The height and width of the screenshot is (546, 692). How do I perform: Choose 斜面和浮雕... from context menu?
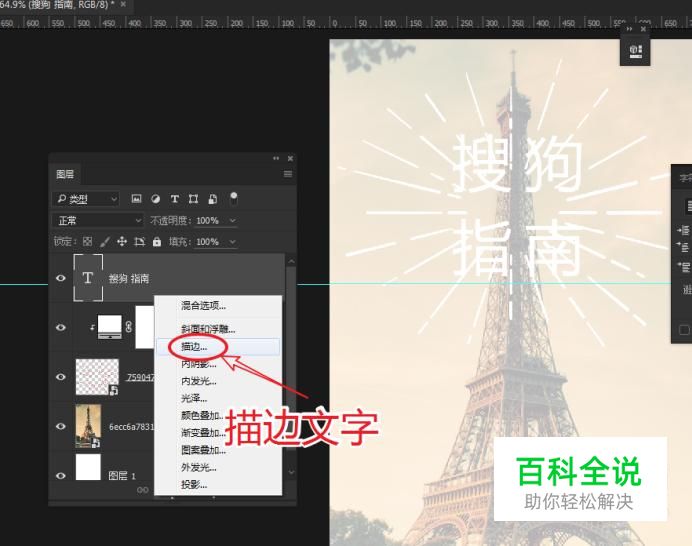[x=218, y=329]
